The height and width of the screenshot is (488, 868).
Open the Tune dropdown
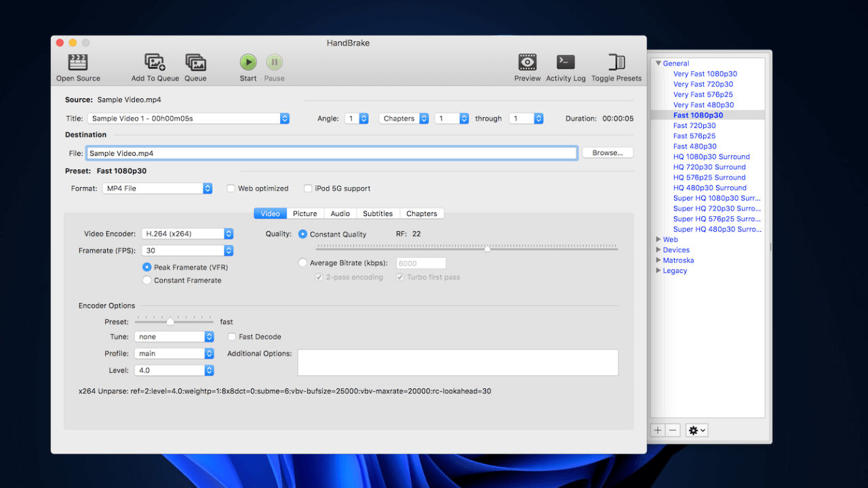point(174,337)
